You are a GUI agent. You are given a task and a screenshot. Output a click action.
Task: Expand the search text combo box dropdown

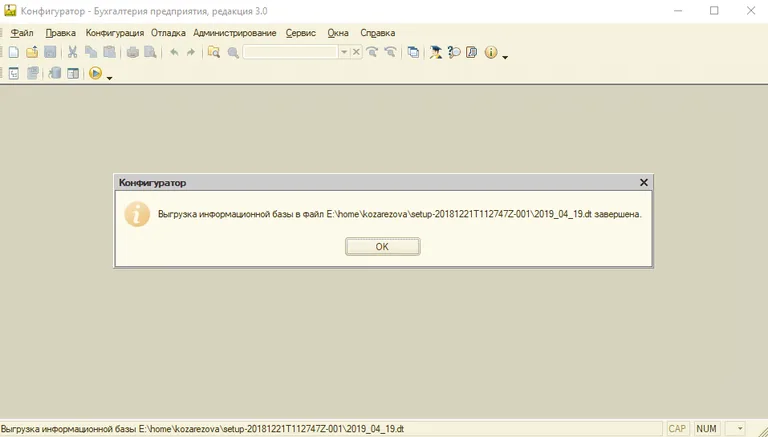pyautogui.click(x=344, y=52)
